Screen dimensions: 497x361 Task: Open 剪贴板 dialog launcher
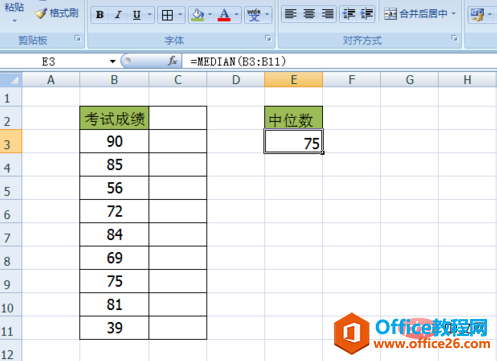(77, 39)
